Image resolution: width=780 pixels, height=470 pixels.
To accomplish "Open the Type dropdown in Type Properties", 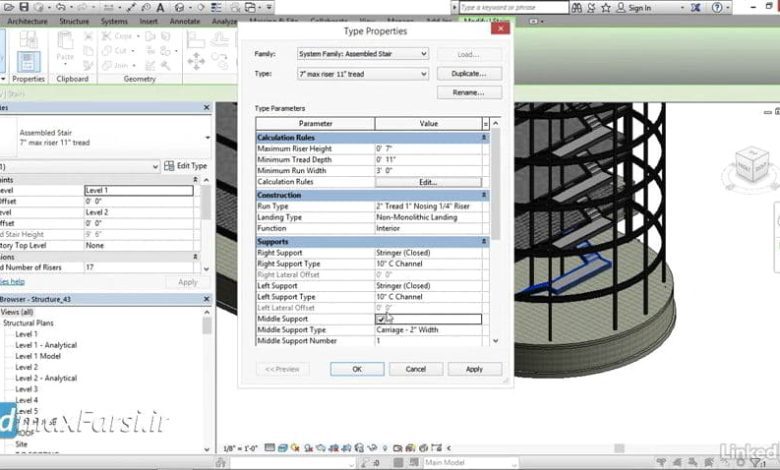I will 423,74.
